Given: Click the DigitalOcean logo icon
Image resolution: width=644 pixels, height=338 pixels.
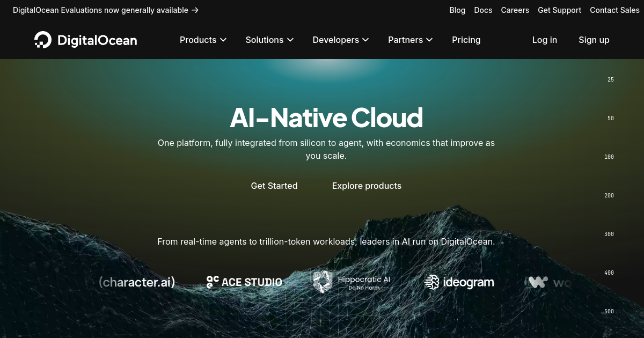Looking at the screenshot, I should (43, 40).
